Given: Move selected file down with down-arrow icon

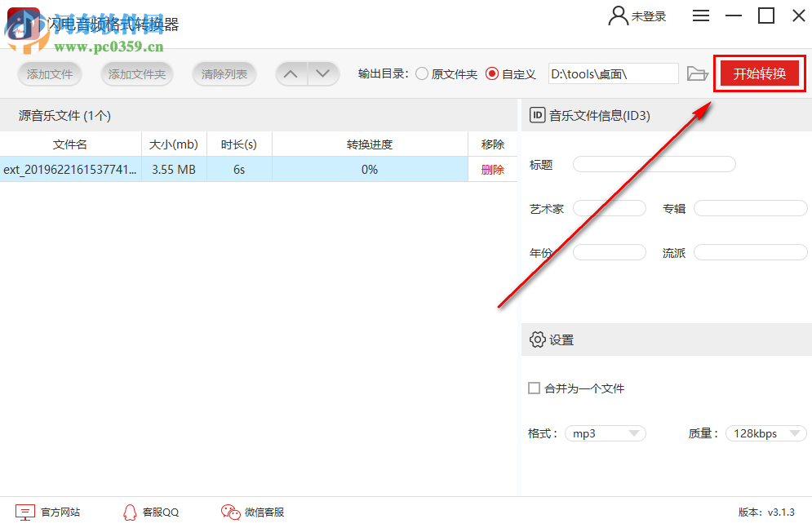Looking at the screenshot, I should tap(323, 73).
